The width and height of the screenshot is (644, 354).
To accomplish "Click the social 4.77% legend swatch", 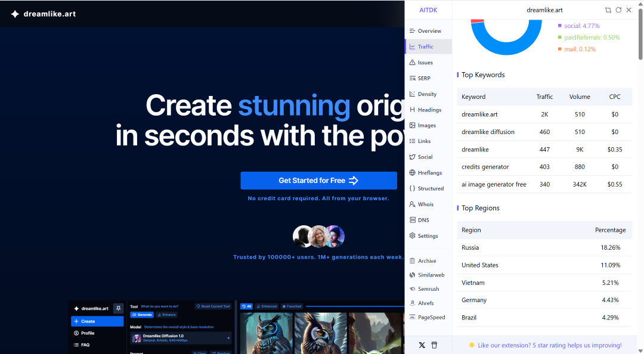I will (559, 26).
